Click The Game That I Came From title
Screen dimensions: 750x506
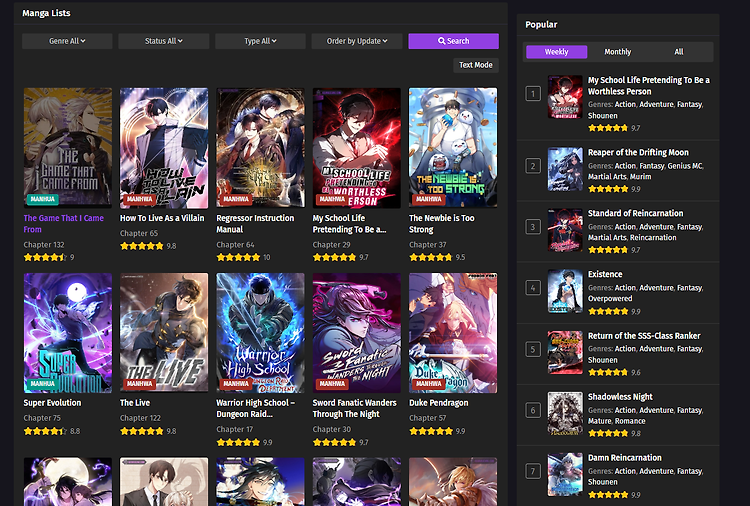point(64,224)
